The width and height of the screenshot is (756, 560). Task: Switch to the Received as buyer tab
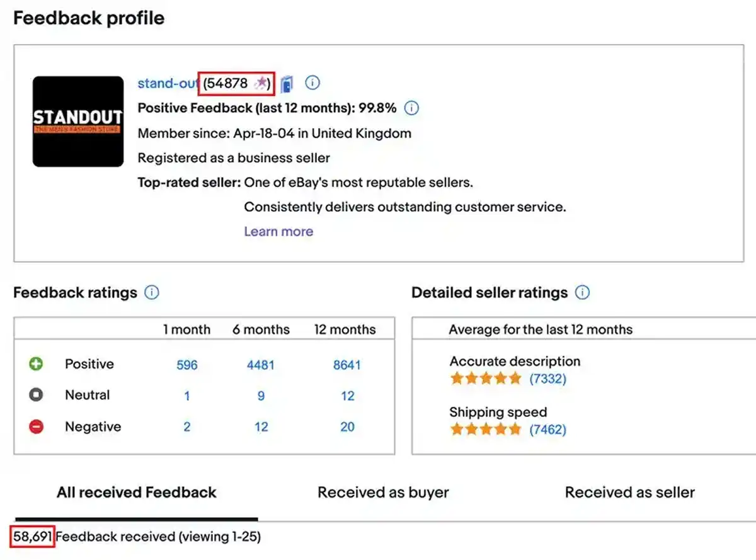pyautogui.click(x=382, y=493)
